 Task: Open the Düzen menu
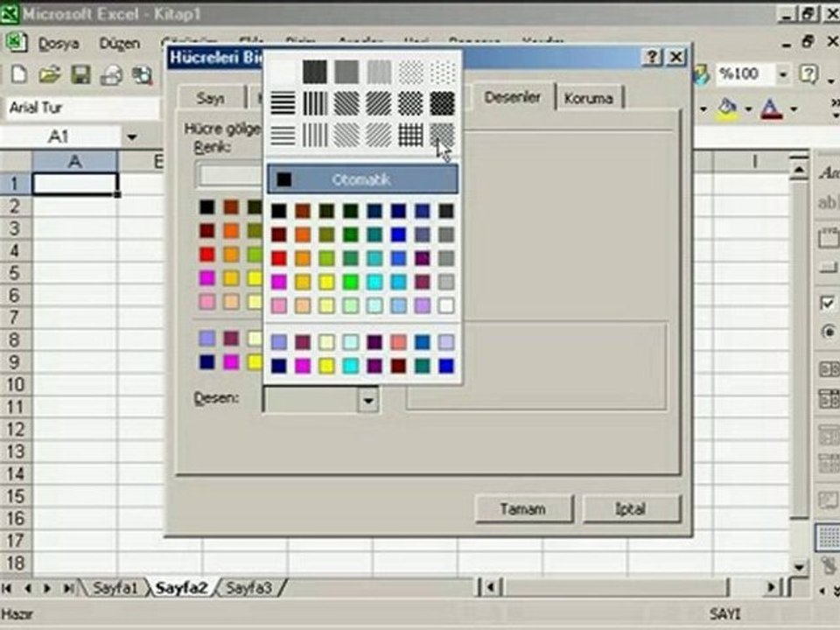point(120,44)
